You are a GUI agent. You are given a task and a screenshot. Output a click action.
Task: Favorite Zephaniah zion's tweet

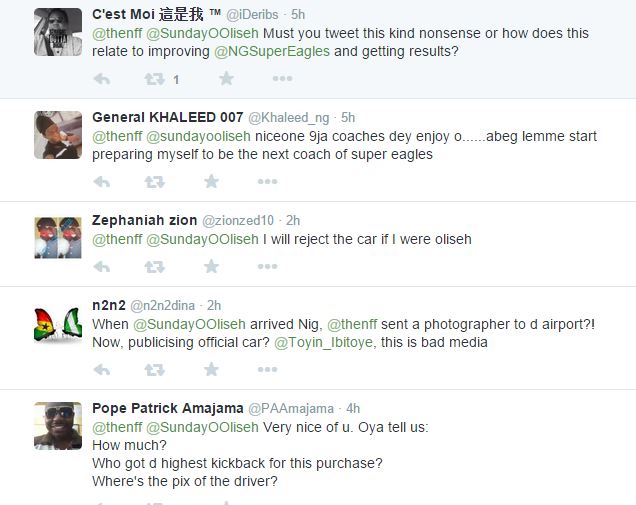[x=211, y=267]
